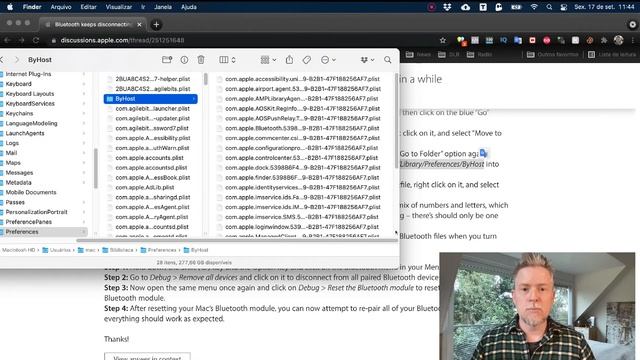Expand the Passes folder chevron
Viewport: 640px width, 360px height.
(84, 202)
